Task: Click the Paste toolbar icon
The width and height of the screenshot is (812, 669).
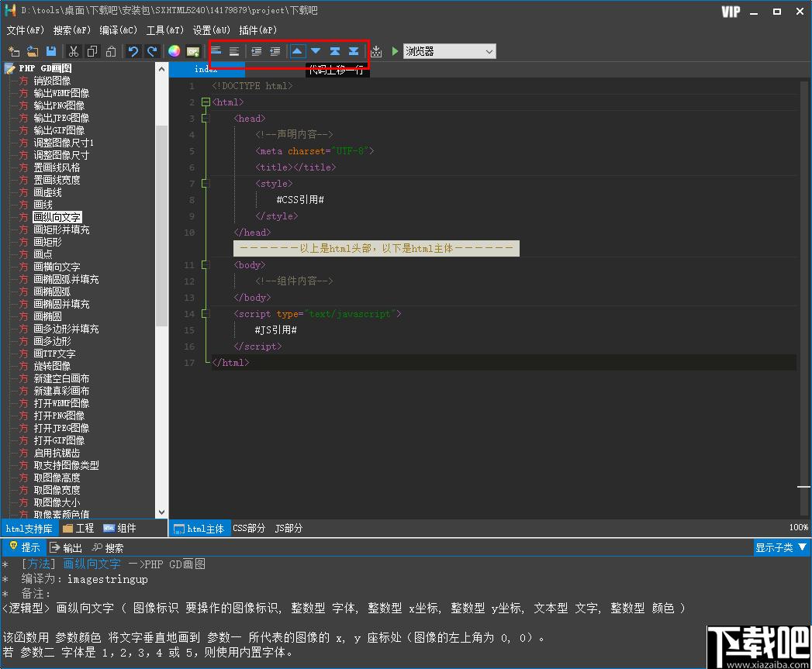Action: click(x=111, y=51)
